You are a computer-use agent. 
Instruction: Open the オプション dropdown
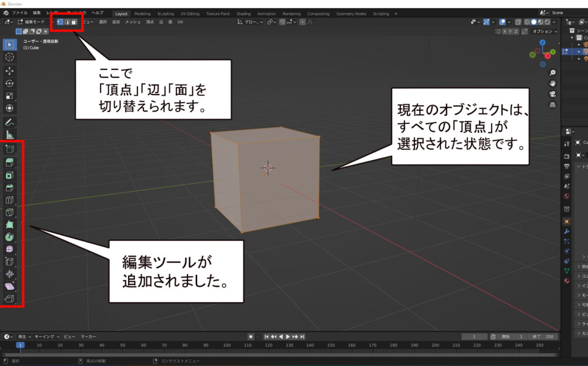[x=544, y=32]
